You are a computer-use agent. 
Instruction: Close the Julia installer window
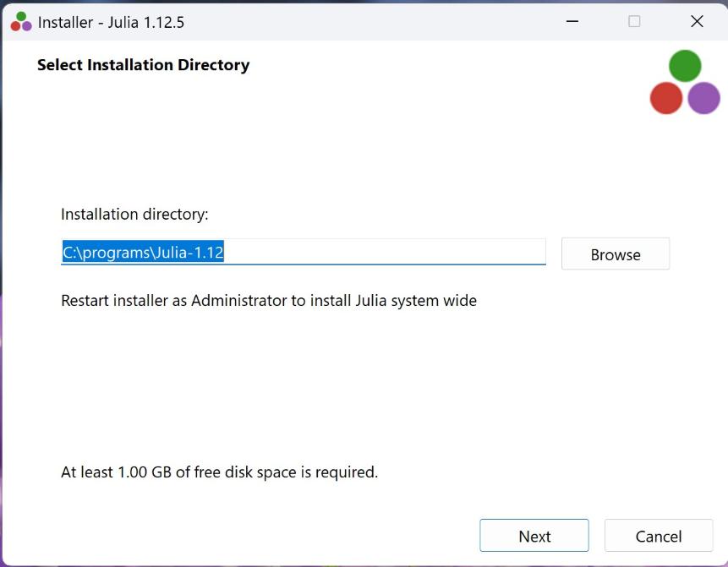click(x=697, y=22)
